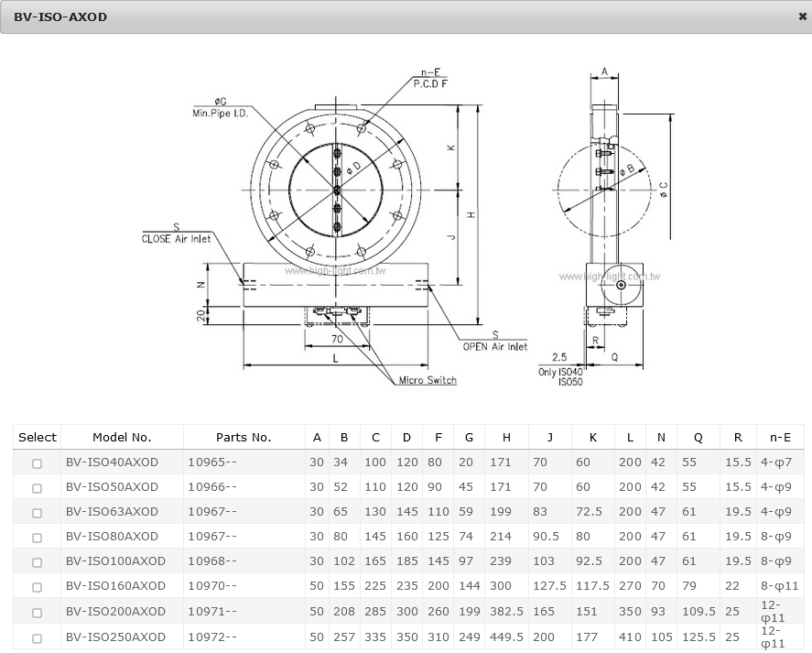This screenshot has width=812, height=653.
Task: Click the H value 239
Action: (x=501, y=561)
